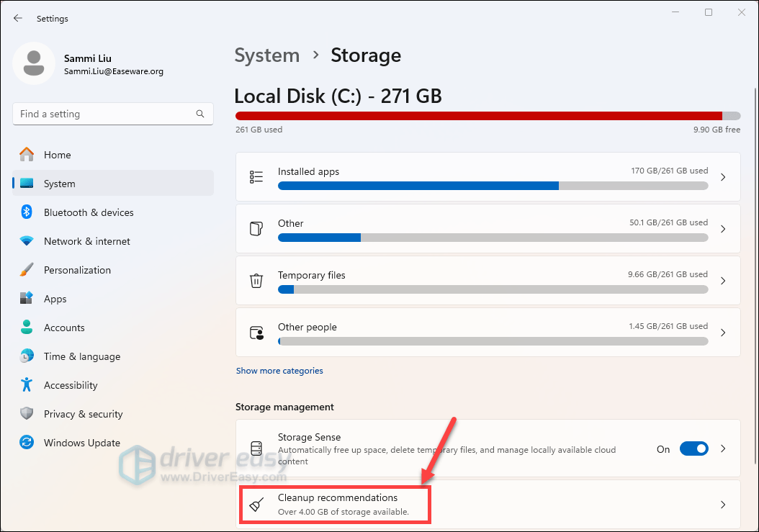The image size is (759, 532).
Task: Open the Storage Sense chevron arrow
Action: [723, 448]
